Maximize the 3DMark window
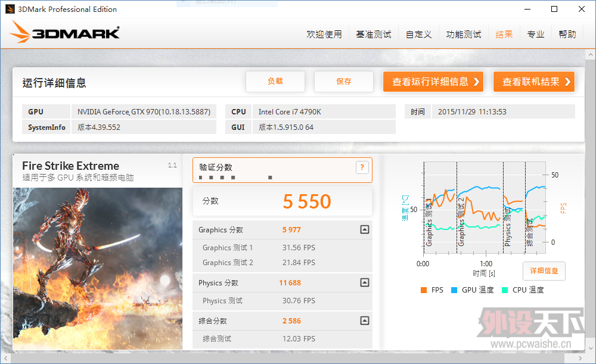596x364 pixels. (x=554, y=9)
